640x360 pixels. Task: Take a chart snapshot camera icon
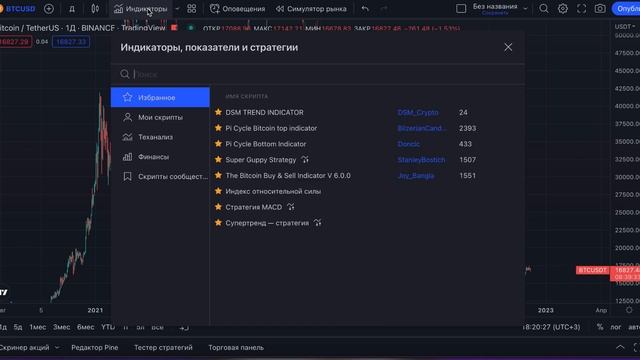coord(600,9)
